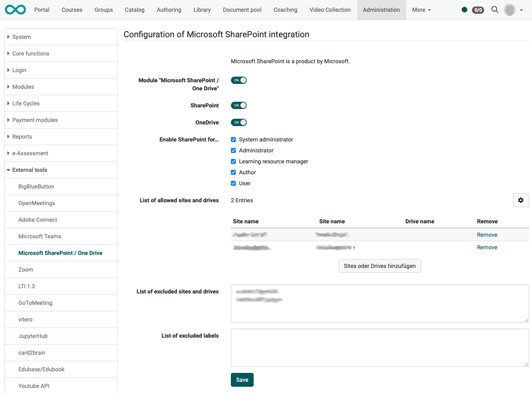Click Sites oder Drives hinzufügen button
The width and height of the screenshot is (532, 394).
[380, 266]
